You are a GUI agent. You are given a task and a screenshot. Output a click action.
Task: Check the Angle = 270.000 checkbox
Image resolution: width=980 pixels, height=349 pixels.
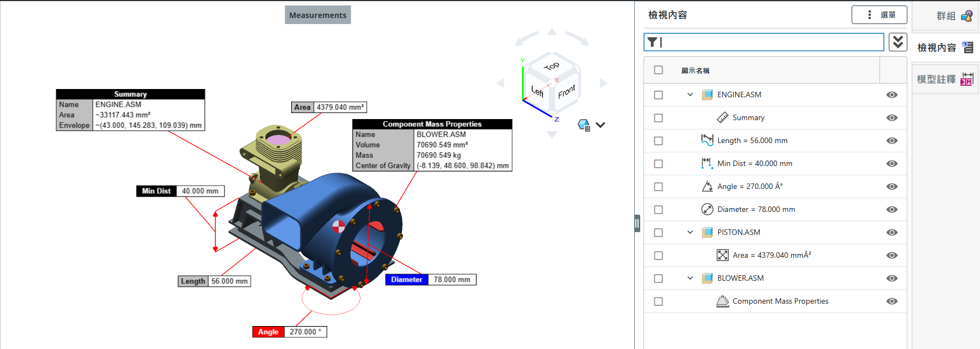coord(658,186)
